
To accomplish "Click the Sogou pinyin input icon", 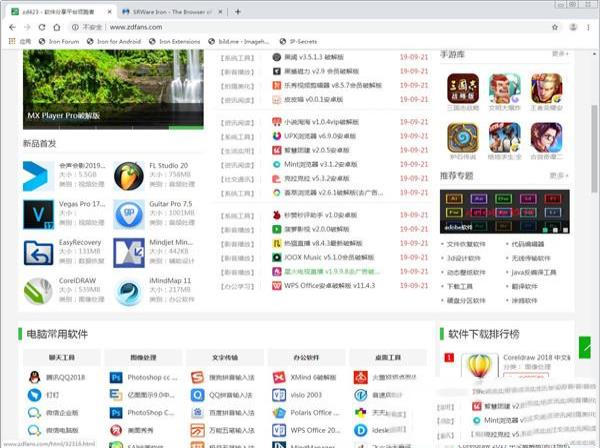I will [x=197, y=378].
